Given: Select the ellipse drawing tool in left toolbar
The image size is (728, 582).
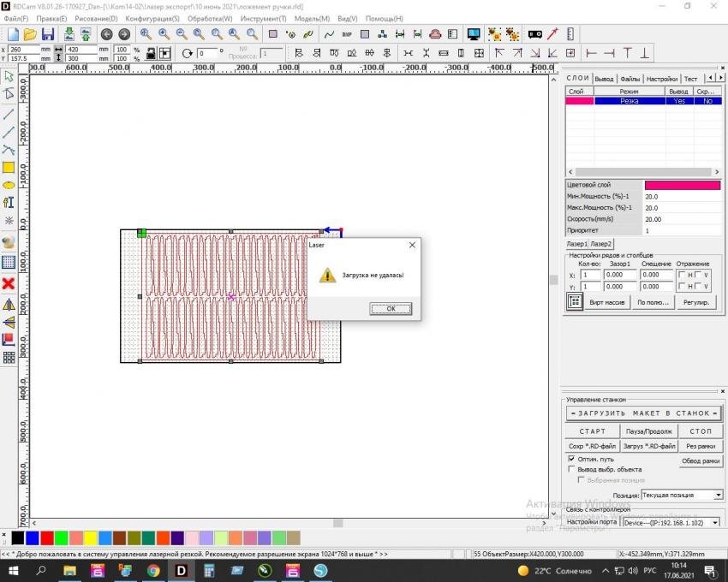Looking at the screenshot, I should tap(9, 185).
